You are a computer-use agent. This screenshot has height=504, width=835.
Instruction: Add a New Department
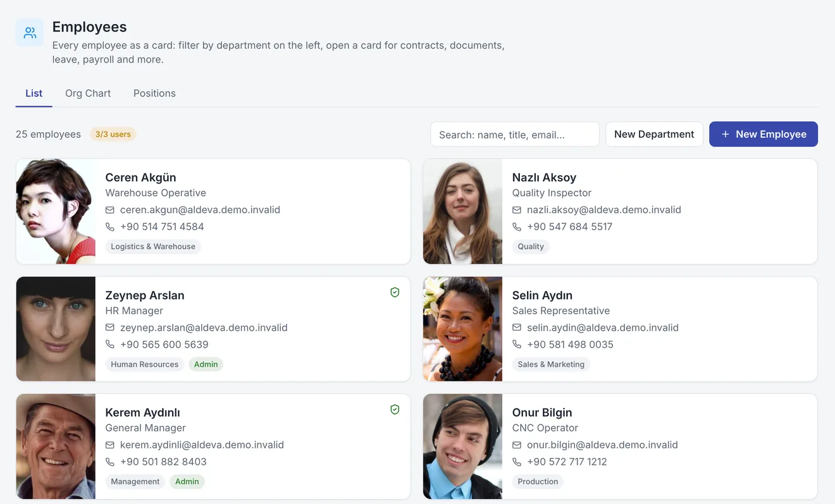point(654,134)
